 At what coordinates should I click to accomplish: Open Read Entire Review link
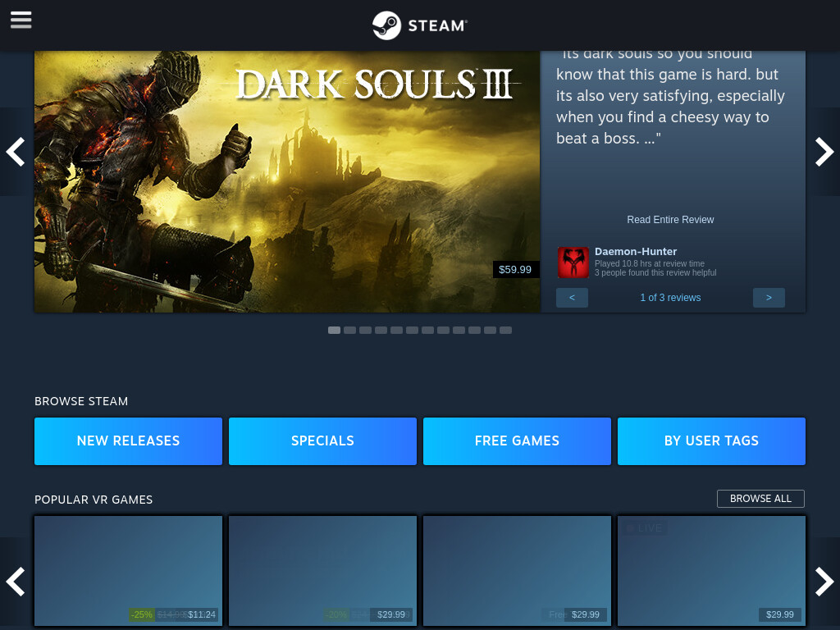coord(670,220)
